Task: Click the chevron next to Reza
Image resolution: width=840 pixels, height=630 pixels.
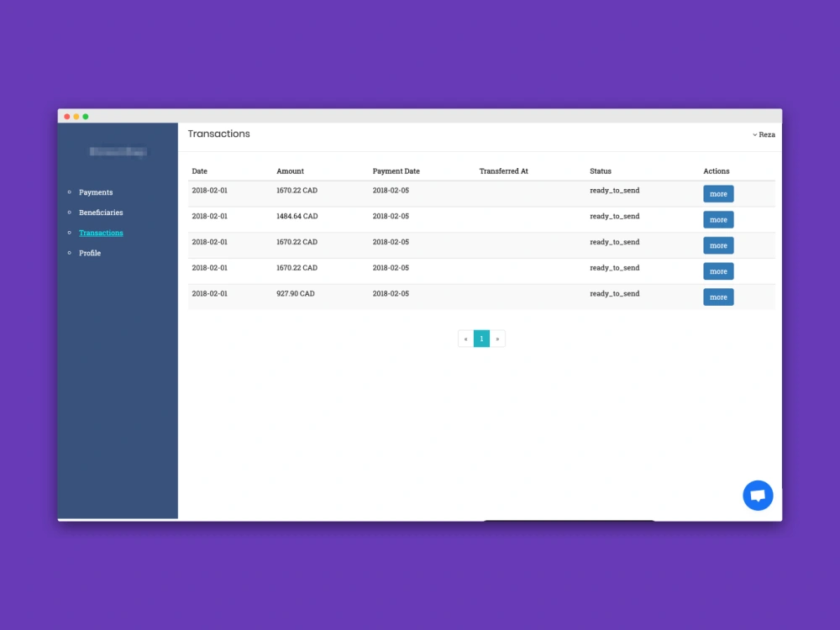Action: [754, 134]
